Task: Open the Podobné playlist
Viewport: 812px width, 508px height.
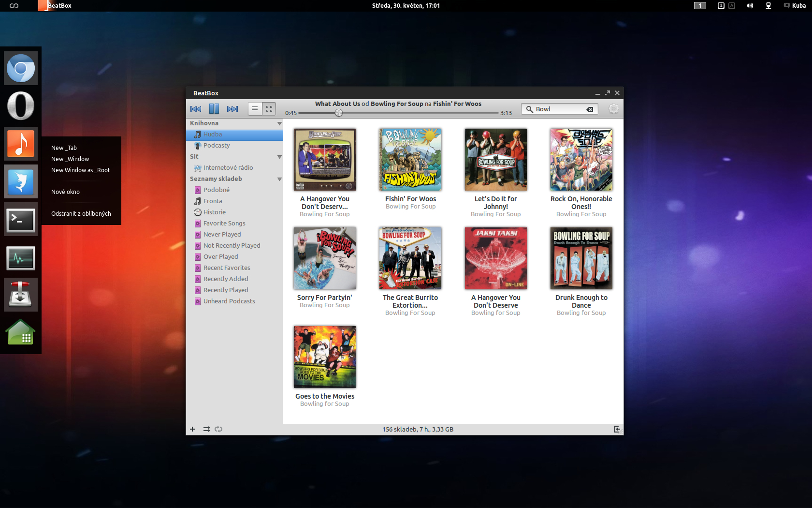Action: pos(234,190)
